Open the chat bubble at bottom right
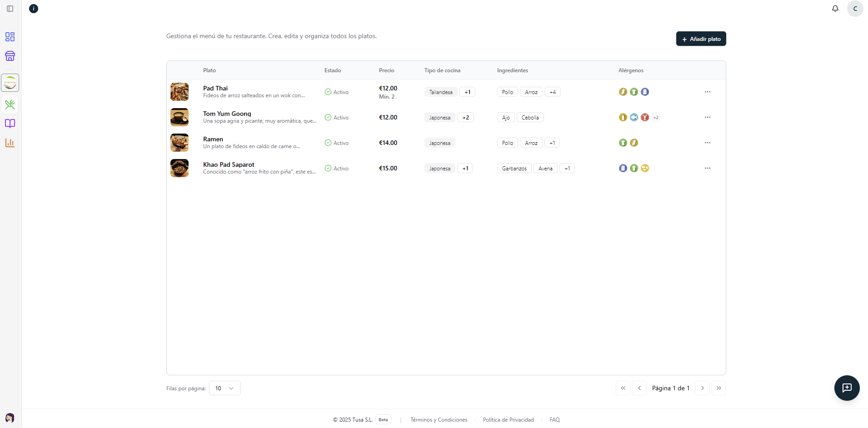This screenshot has width=868, height=428. coord(846,388)
